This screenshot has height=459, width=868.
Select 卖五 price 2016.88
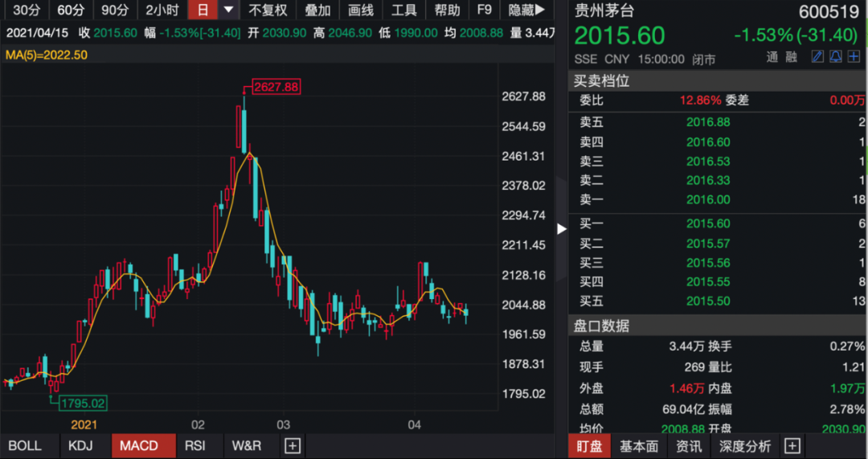(x=708, y=122)
